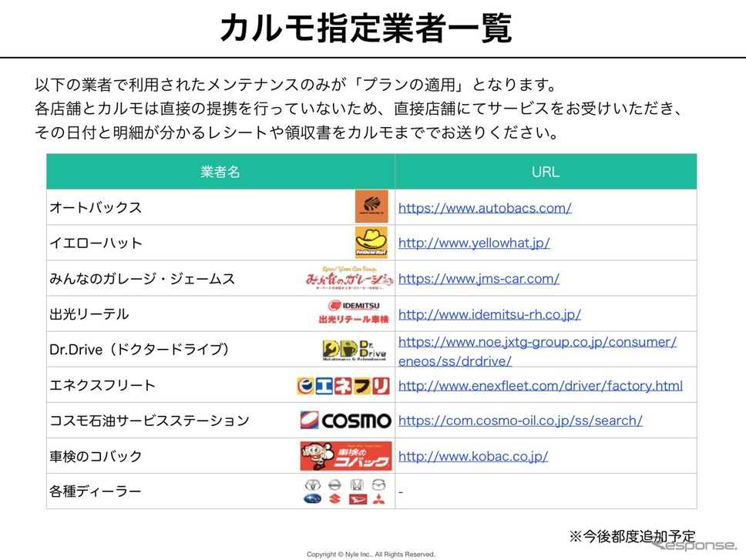This screenshot has height=560, width=746.
Task: Click the Copyright Nyle Inc. footer text
Action: tap(371, 555)
